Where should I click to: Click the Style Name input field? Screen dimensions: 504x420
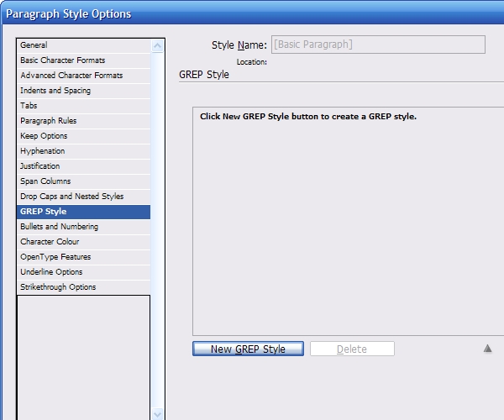(x=378, y=45)
